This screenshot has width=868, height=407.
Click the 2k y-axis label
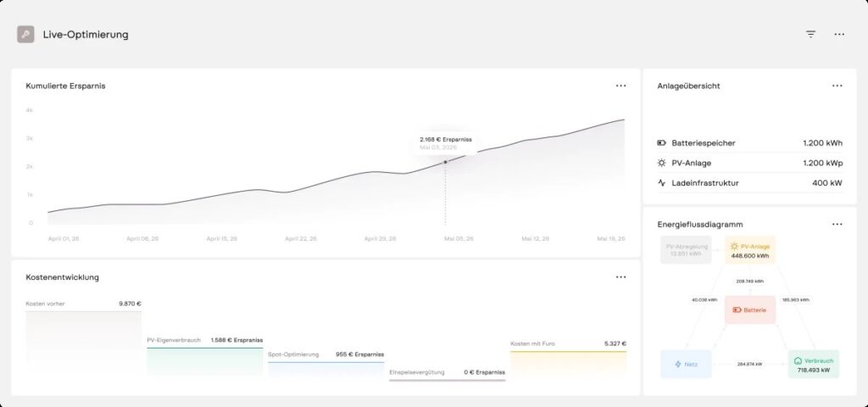coord(30,167)
